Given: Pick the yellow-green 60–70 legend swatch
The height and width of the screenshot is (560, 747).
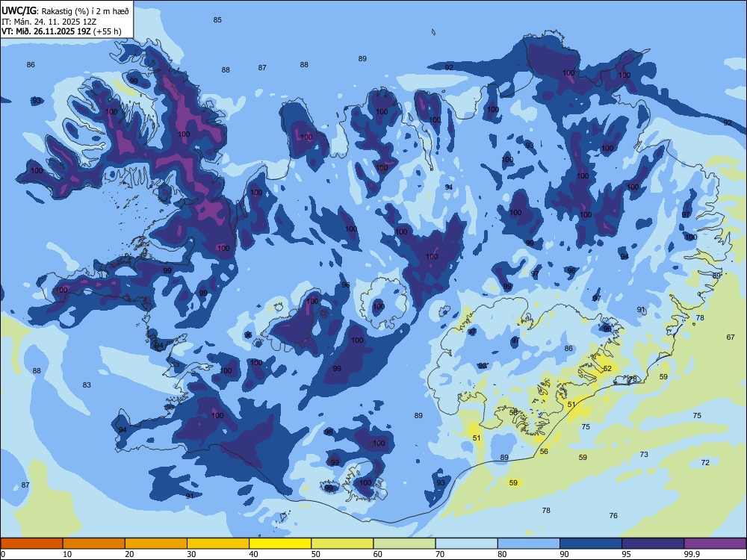Looking at the screenshot, I should pyautogui.click(x=404, y=544).
